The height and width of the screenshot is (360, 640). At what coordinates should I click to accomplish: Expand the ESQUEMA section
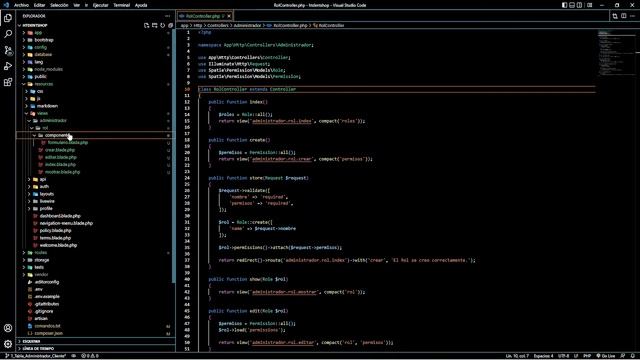(x=96, y=341)
